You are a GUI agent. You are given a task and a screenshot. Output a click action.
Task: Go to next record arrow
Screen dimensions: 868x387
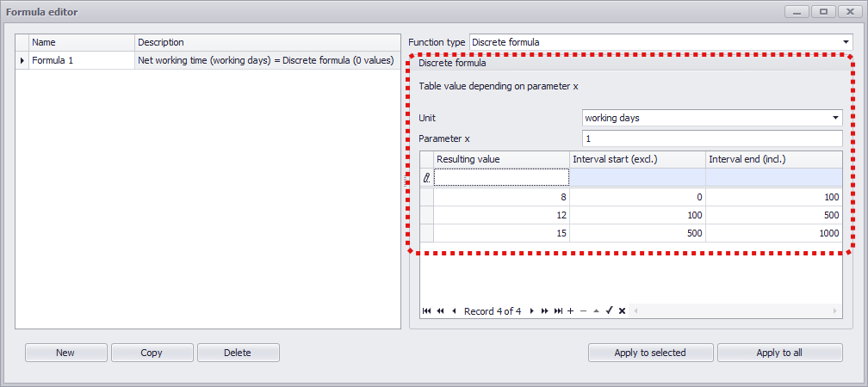pyautogui.click(x=531, y=311)
